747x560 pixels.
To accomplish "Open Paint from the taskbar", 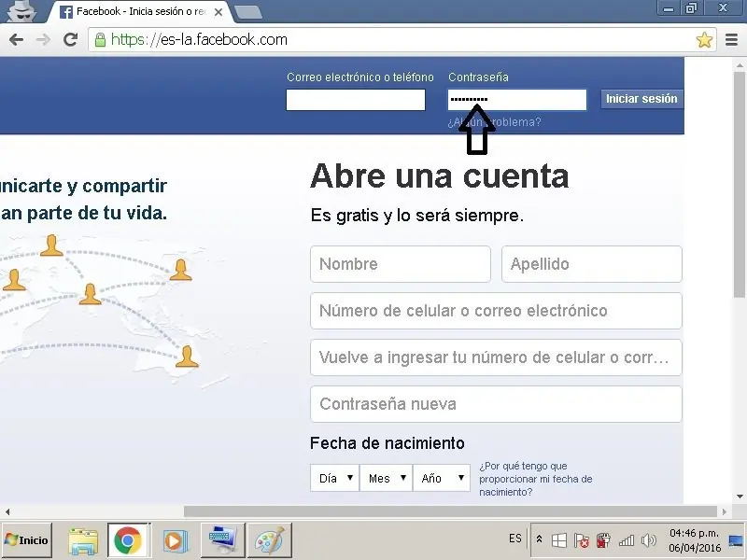I will point(270,540).
